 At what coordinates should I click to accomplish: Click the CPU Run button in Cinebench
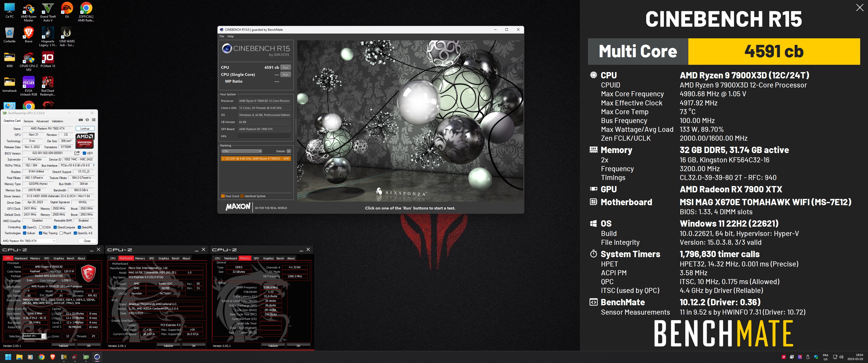tap(285, 67)
